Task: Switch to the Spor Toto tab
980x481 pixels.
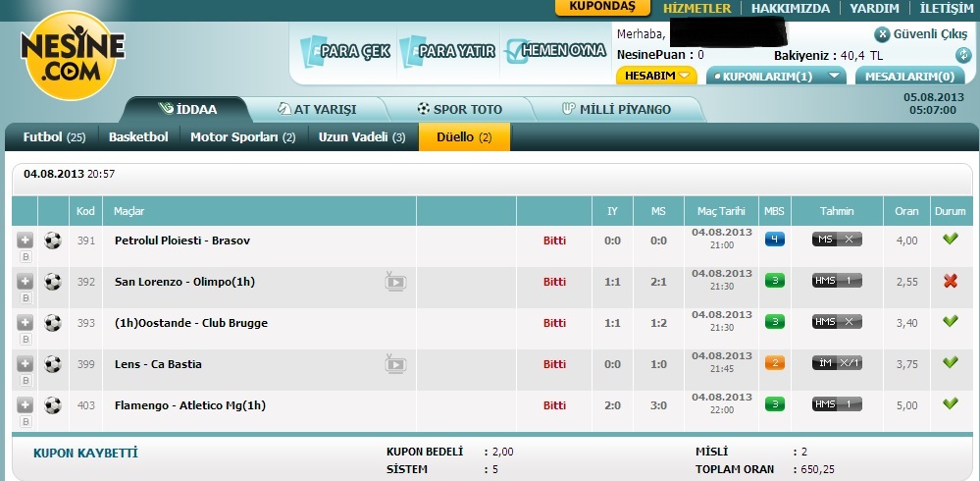Action: 459,110
